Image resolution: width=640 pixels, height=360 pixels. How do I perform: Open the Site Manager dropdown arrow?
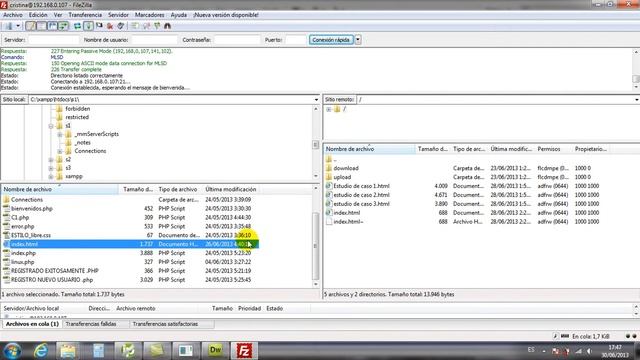pos(18,26)
